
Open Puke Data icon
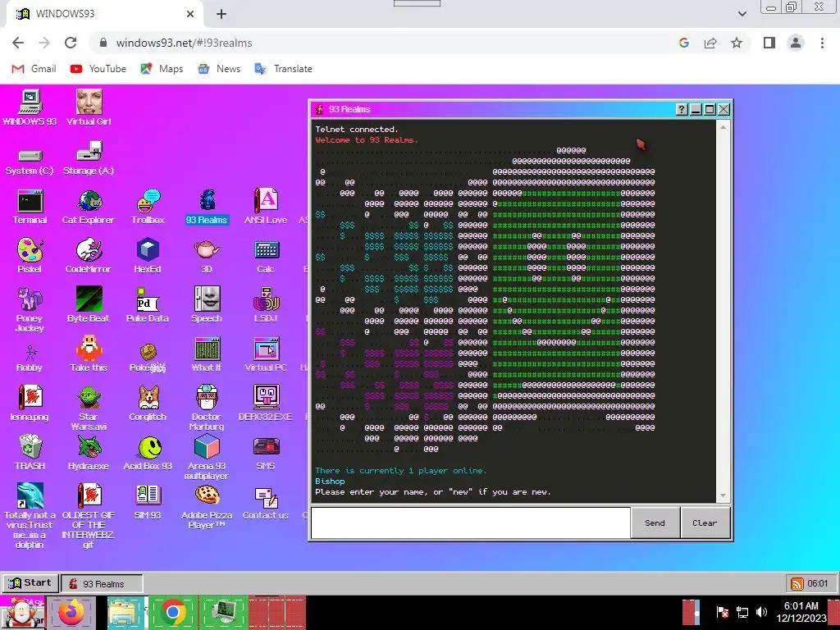[148, 305]
